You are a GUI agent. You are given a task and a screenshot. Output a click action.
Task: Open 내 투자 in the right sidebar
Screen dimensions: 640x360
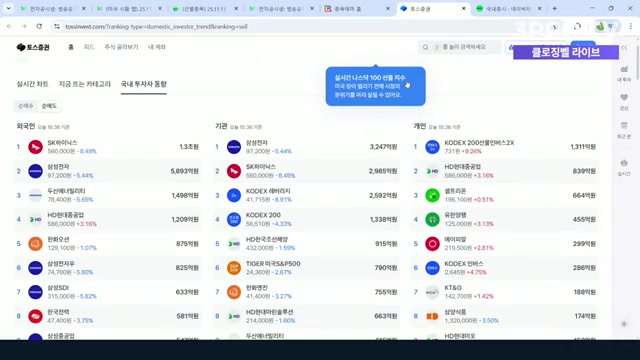pyautogui.click(x=624, y=73)
